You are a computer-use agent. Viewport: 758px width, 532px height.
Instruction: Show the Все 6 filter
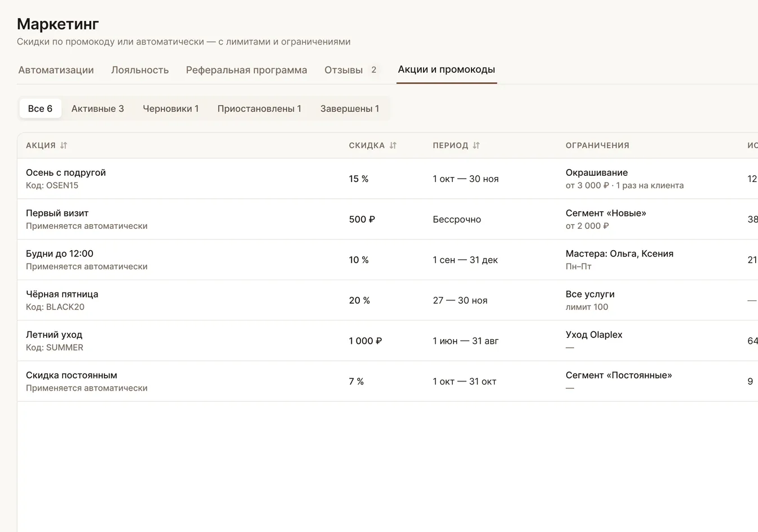click(40, 108)
